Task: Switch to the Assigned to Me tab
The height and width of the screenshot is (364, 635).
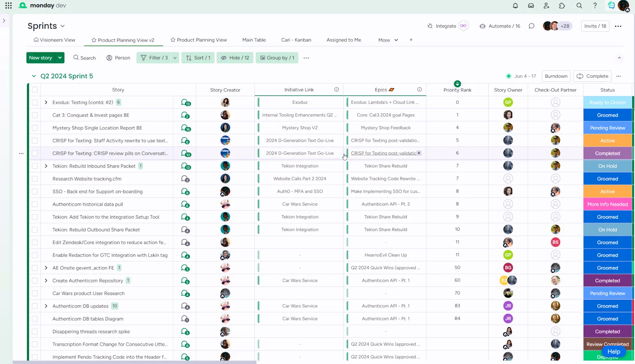Action: click(344, 40)
